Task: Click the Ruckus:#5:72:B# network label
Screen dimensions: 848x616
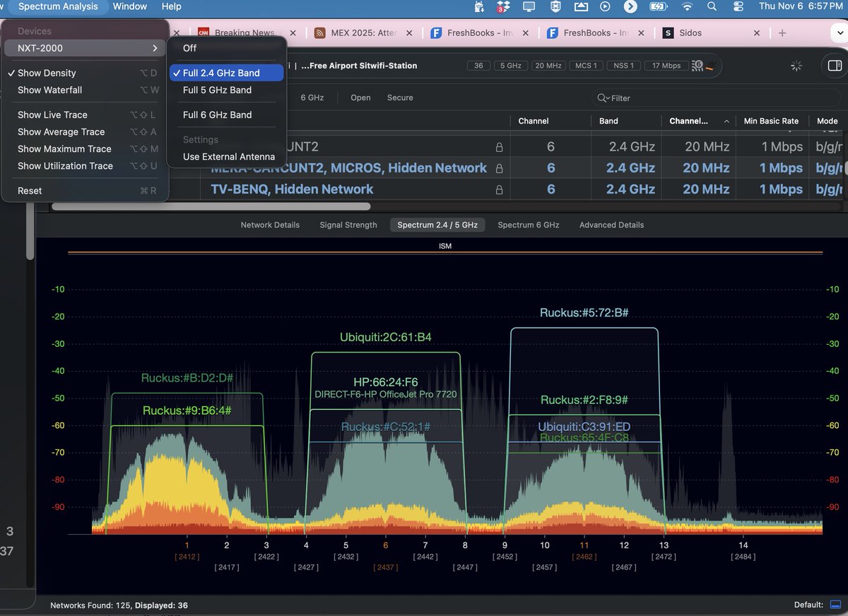Action: coord(584,312)
